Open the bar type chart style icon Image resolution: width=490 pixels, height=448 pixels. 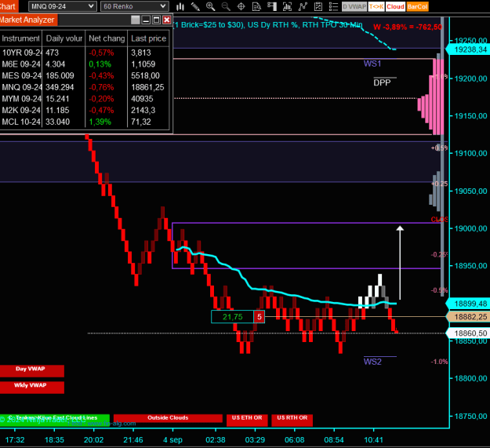tap(180, 6)
